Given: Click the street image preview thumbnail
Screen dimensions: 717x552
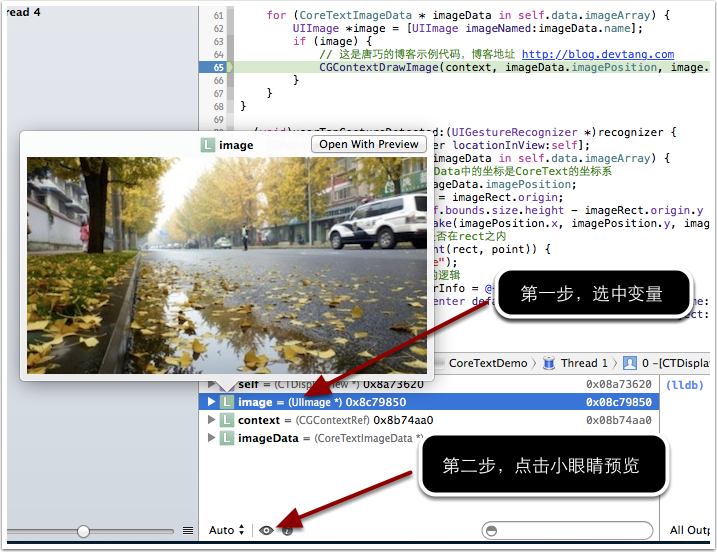Looking at the screenshot, I should click(227, 265).
